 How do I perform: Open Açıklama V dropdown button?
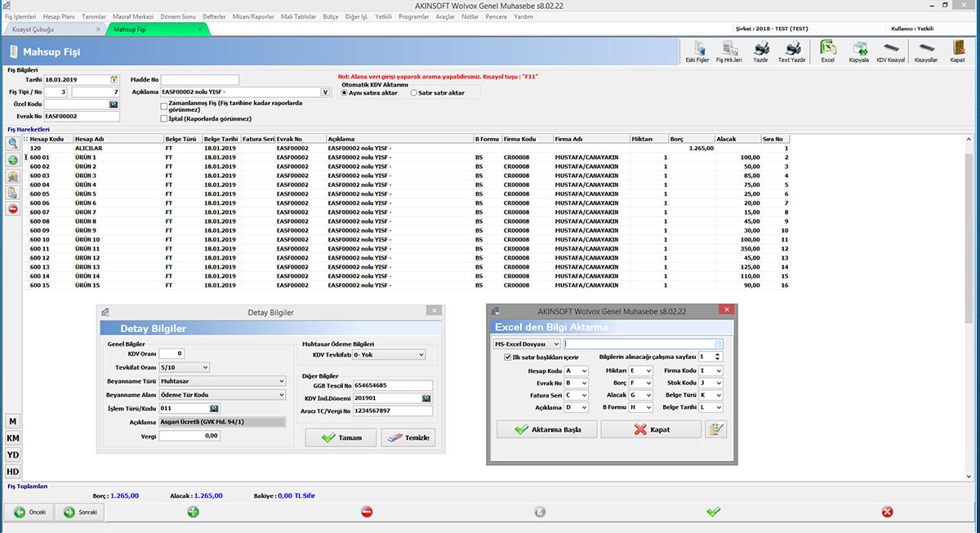pos(325,92)
